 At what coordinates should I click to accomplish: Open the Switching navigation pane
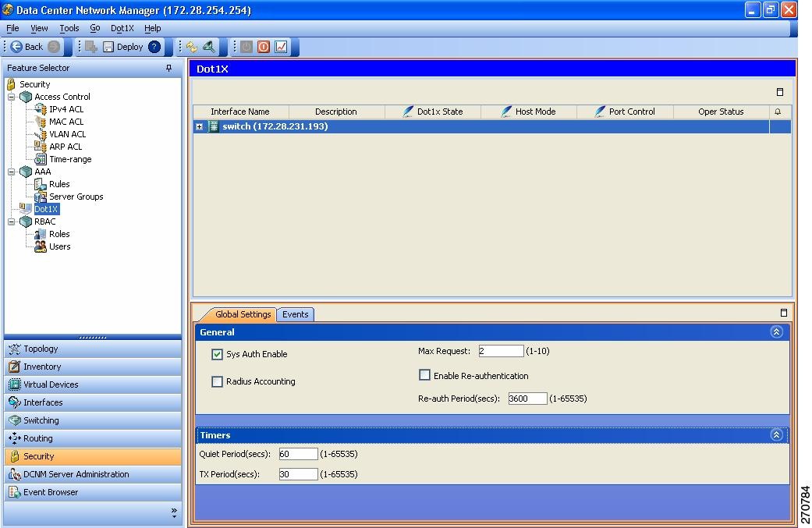[x=94, y=420]
